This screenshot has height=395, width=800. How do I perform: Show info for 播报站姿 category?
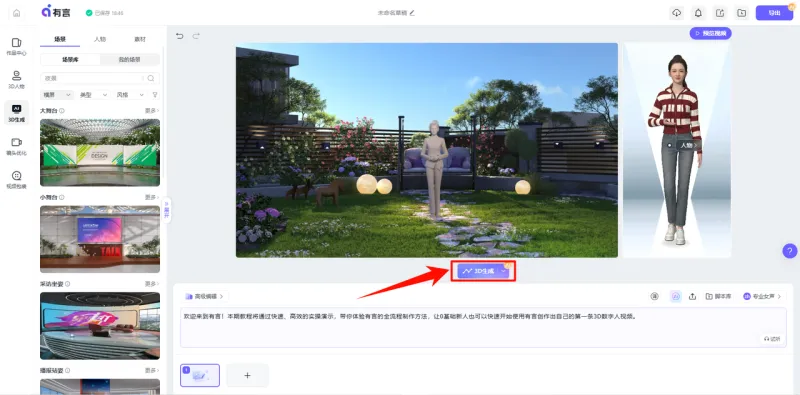pyautogui.click(x=67, y=370)
